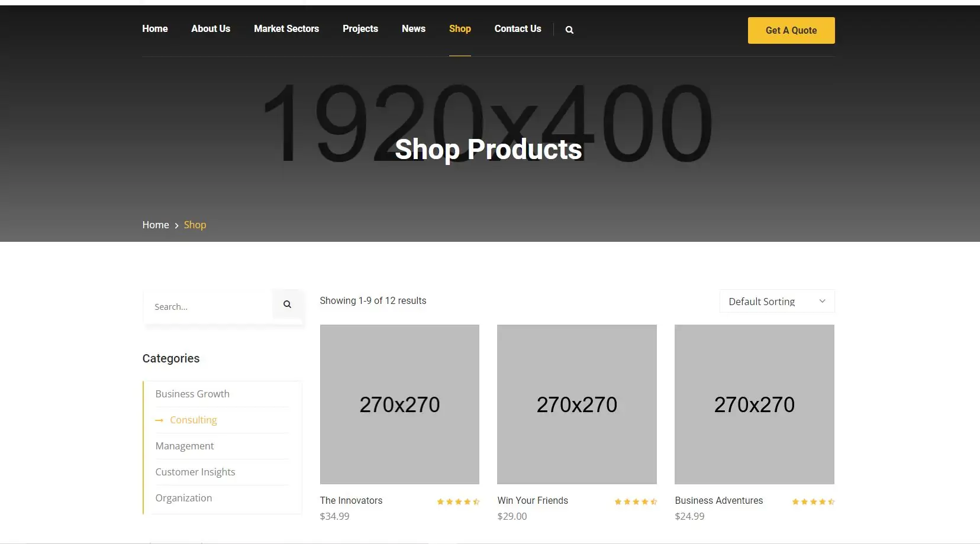Screen dimensions: 980x544
Task: Open The Innovators product thumbnail
Action: [399, 404]
